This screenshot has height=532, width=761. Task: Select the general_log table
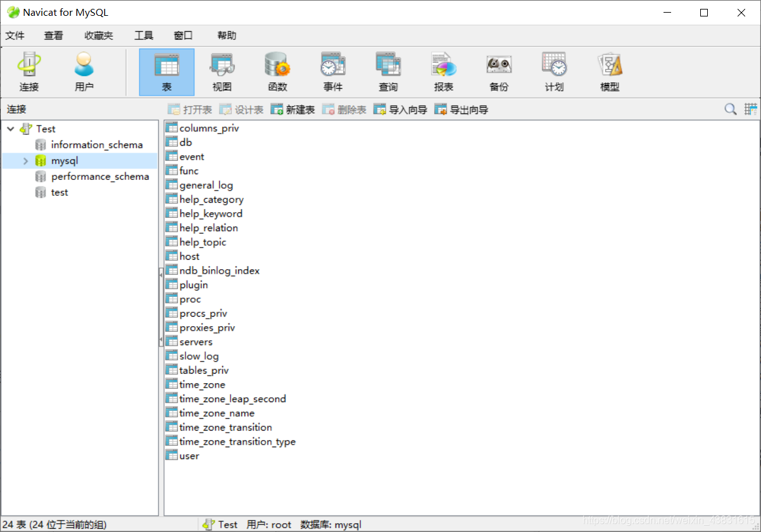[206, 185]
